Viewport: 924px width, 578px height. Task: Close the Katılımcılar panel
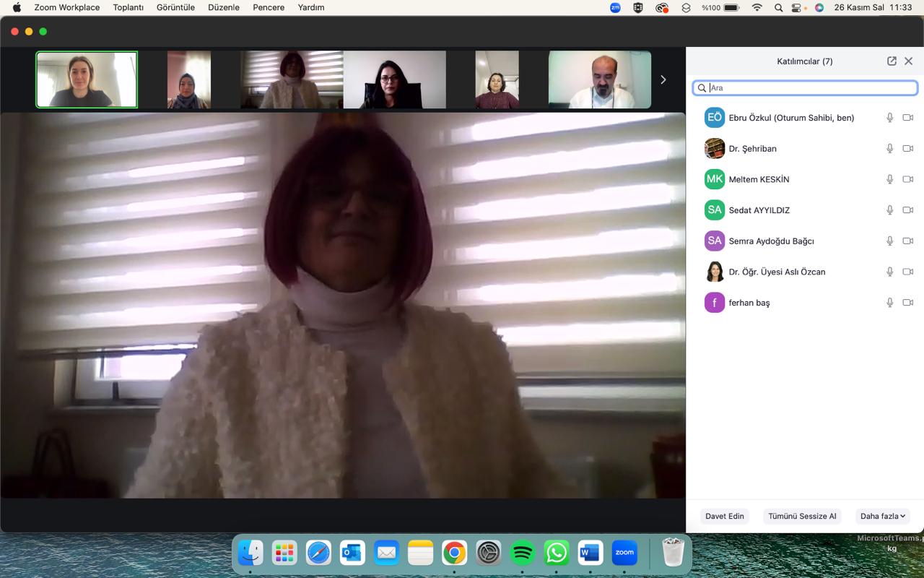pos(909,61)
